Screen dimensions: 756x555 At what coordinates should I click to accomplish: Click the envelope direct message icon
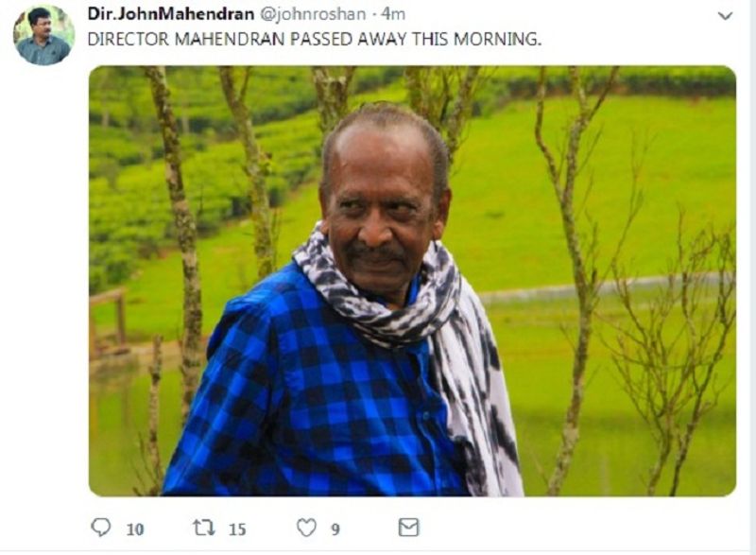(409, 527)
